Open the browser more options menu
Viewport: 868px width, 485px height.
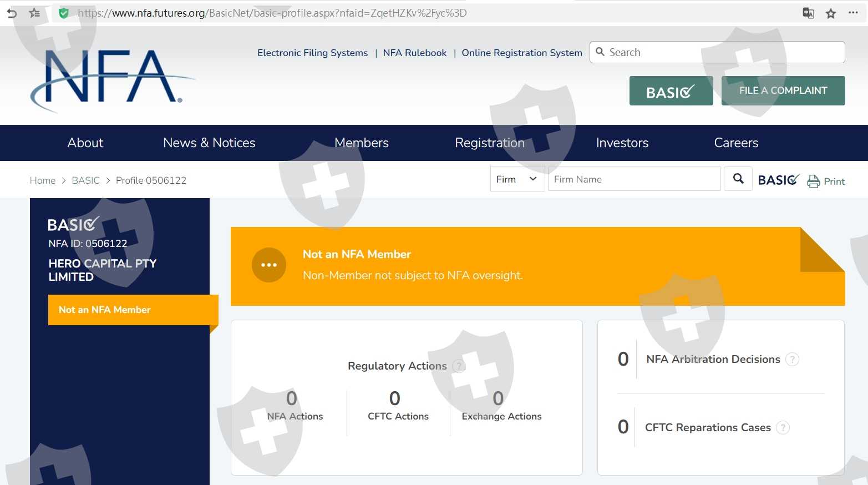pyautogui.click(x=853, y=13)
